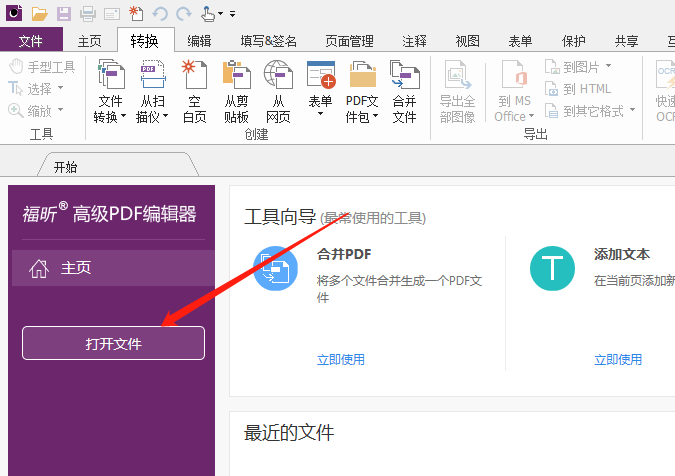Click the 添加文本 teal T icon

(x=552, y=268)
